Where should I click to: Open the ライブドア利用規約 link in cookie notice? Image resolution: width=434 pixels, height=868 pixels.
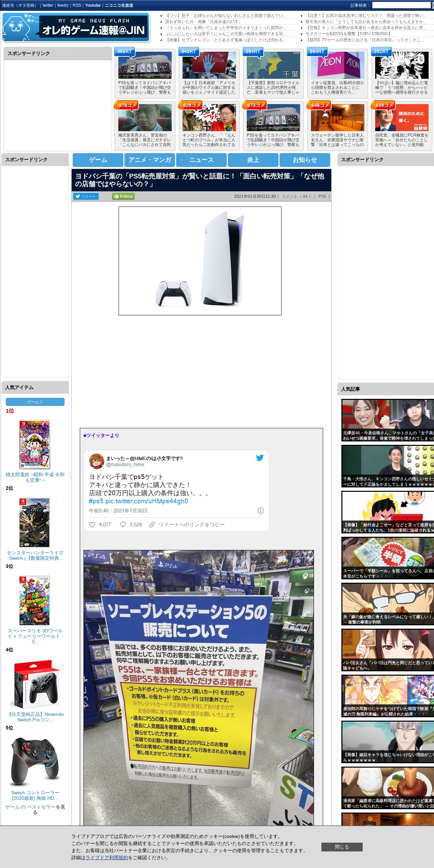point(107,858)
